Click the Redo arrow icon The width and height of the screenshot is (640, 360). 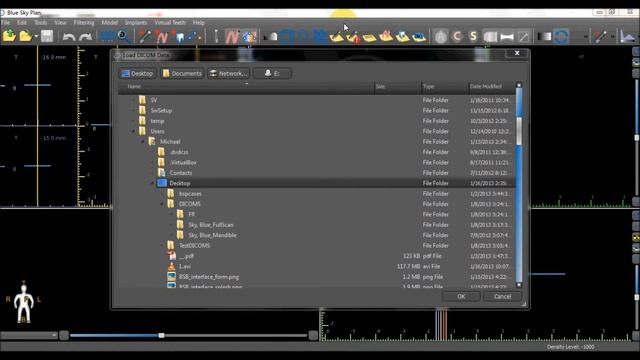[x=85, y=37]
